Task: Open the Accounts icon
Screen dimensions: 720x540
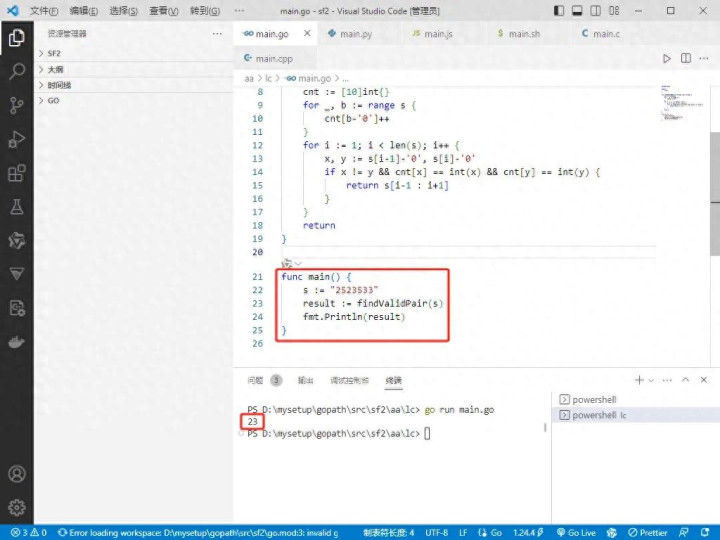Action: (17, 473)
